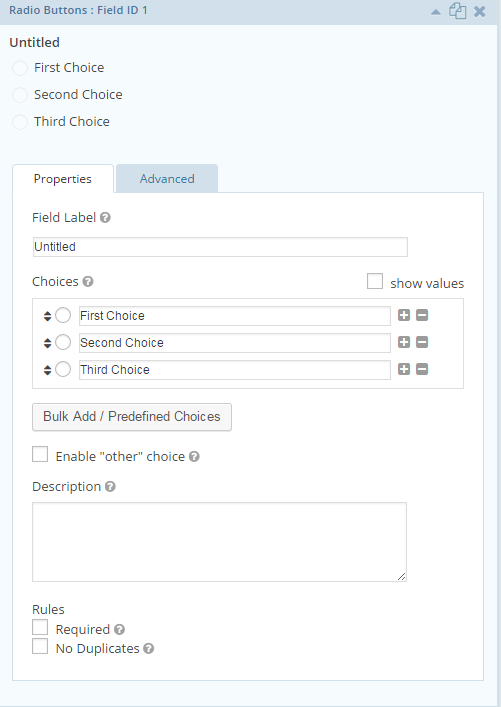The height and width of the screenshot is (707, 501).
Task: Mark the field as Required
Action: tap(40, 627)
